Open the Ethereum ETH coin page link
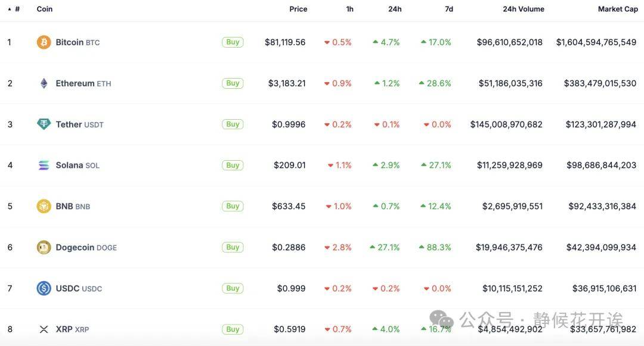This screenshot has height=346, width=644. pos(83,83)
